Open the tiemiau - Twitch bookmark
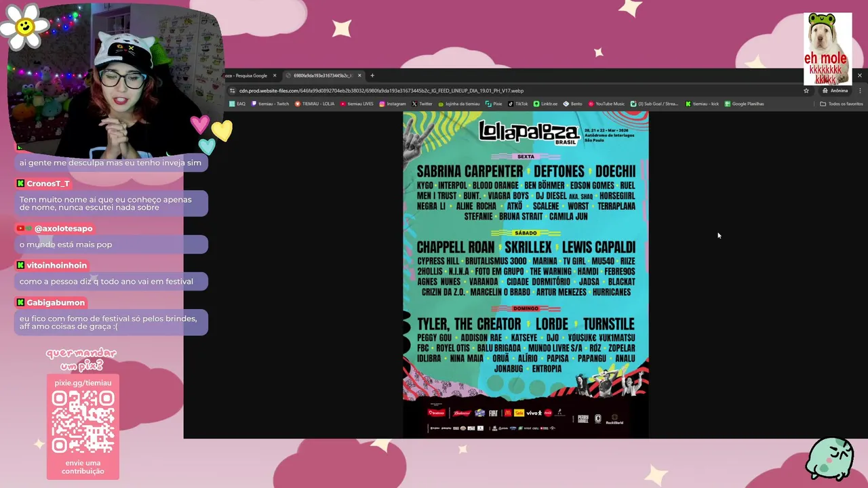Viewport: 868px width, 488px height. click(x=270, y=104)
